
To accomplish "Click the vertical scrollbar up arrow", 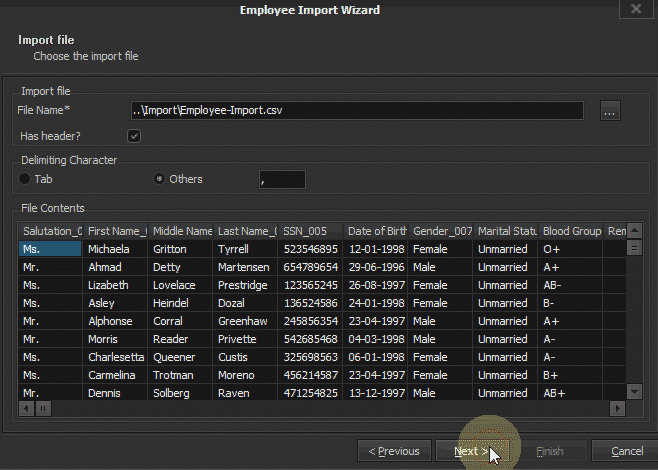I will [634, 231].
